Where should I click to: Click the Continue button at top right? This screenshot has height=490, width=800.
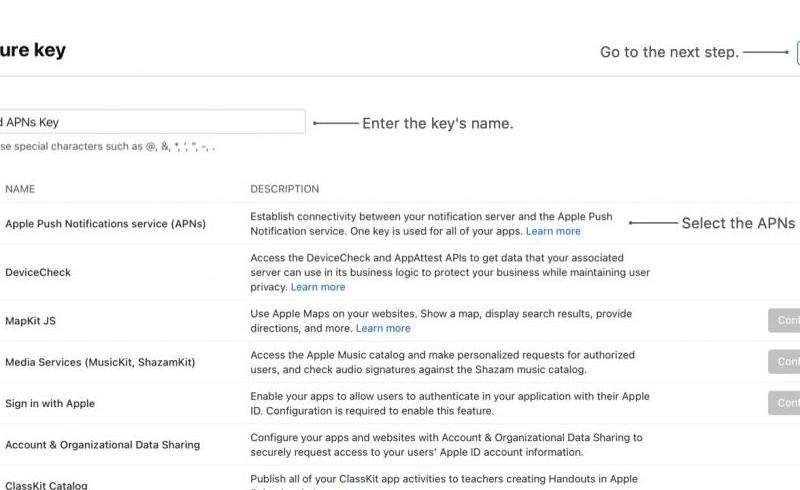point(797,53)
